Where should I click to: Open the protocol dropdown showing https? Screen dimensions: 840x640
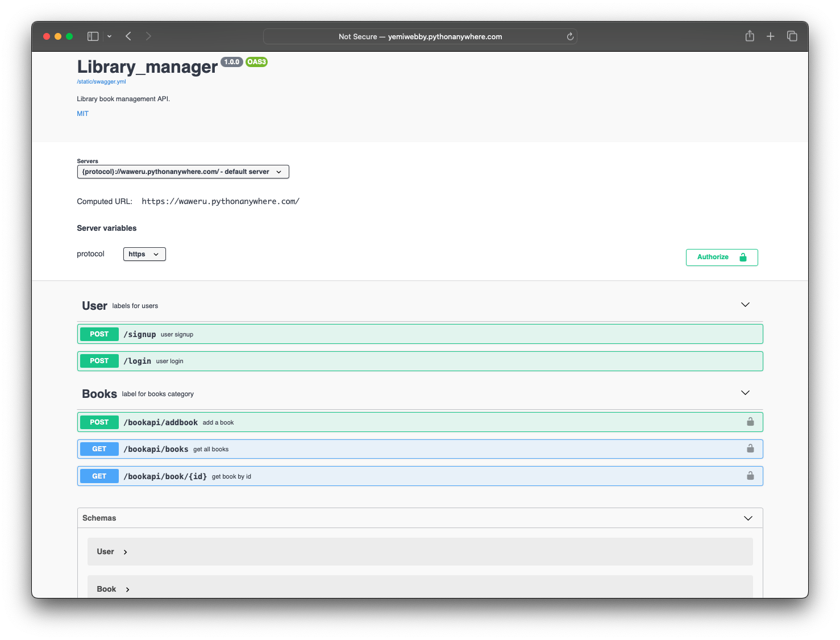(x=144, y=254)
